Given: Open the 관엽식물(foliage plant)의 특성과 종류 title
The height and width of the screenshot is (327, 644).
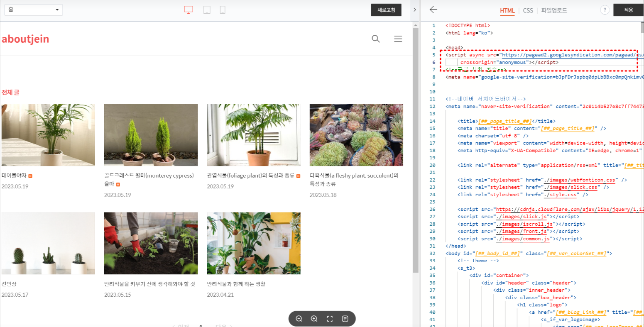Looking at the screenshot, I should [251, 176].
